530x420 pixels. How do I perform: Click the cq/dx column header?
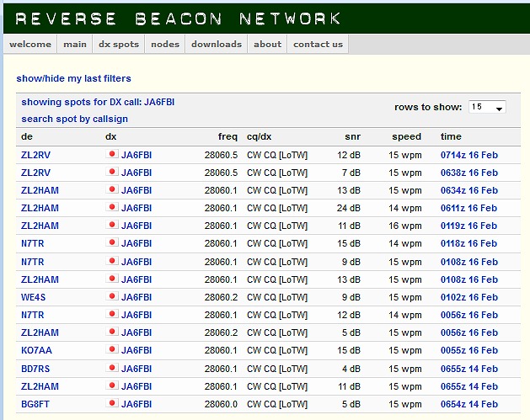pyautogui.click(x=260, y=136)
